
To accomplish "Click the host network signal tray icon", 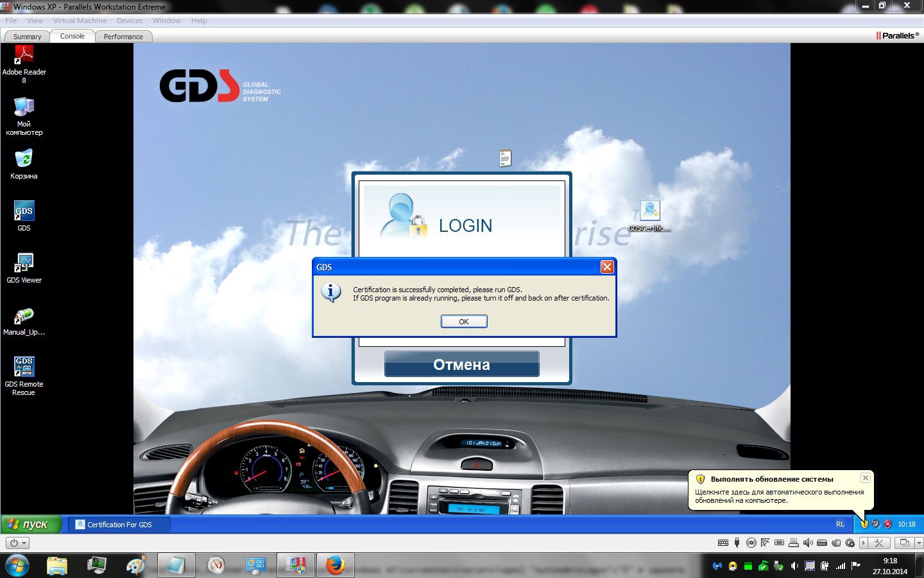I will tap(841, 566).
